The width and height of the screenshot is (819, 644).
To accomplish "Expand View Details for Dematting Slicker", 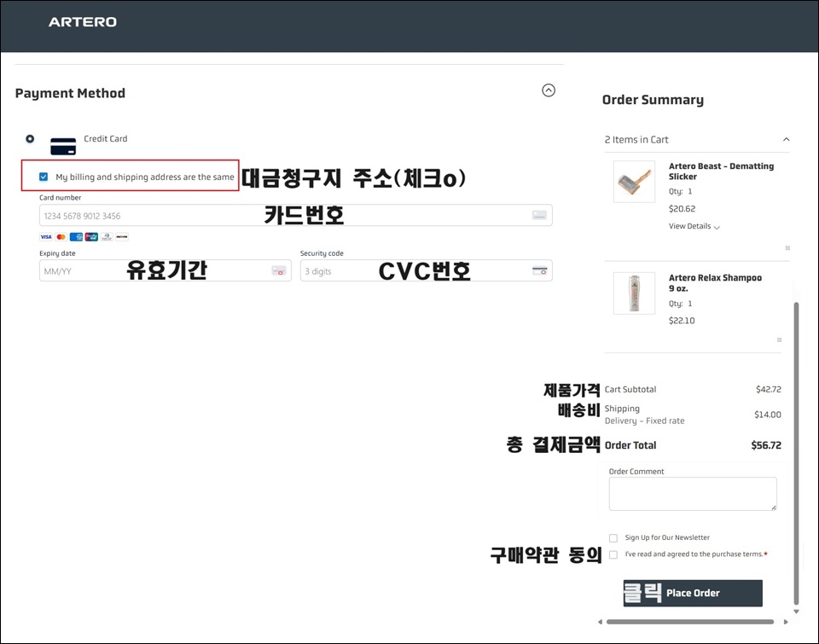I will coord(694,226).
